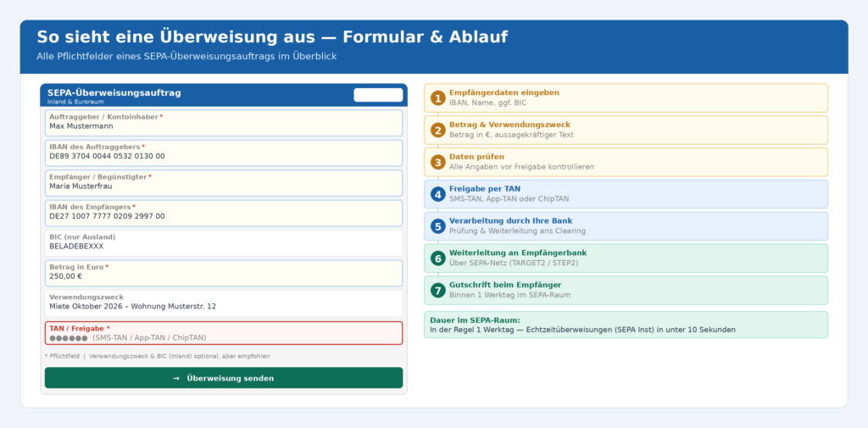
Task: Click the Betrag in Euro field
Action: (224, 273)
